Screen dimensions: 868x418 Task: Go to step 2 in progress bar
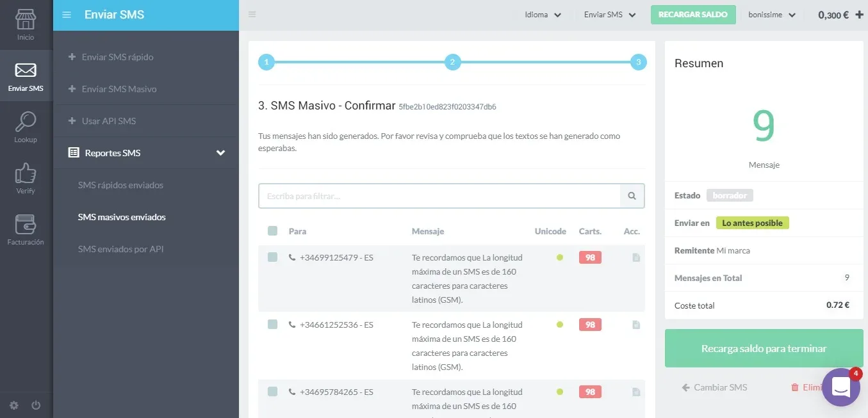[x=452, y=62]
